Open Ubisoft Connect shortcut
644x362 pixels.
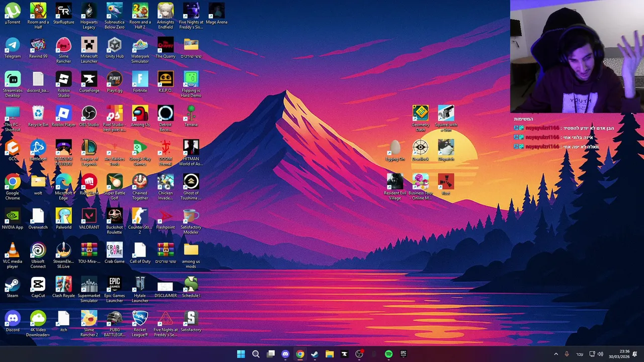(x=38, y=255)
